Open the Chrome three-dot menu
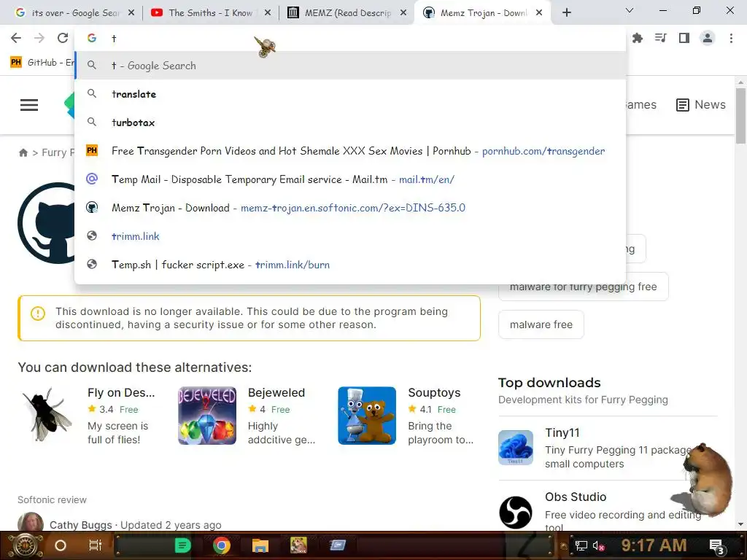 tap(731, 38)
